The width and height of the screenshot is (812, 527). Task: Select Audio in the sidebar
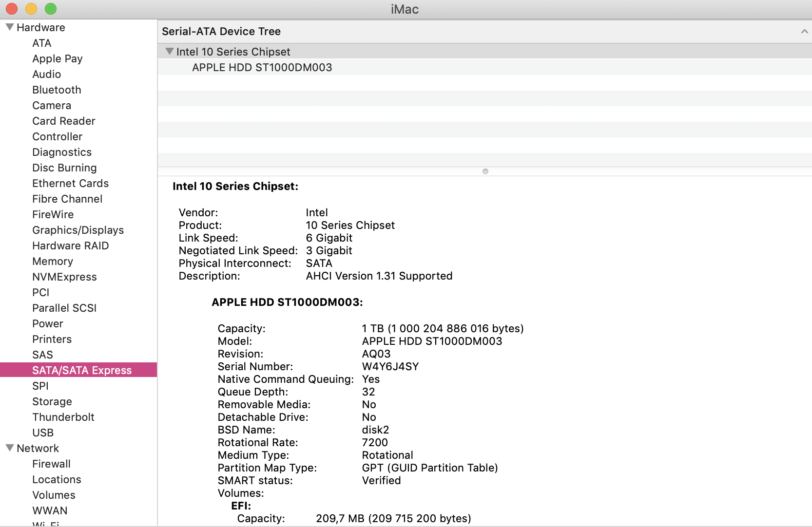coord(47,74)
